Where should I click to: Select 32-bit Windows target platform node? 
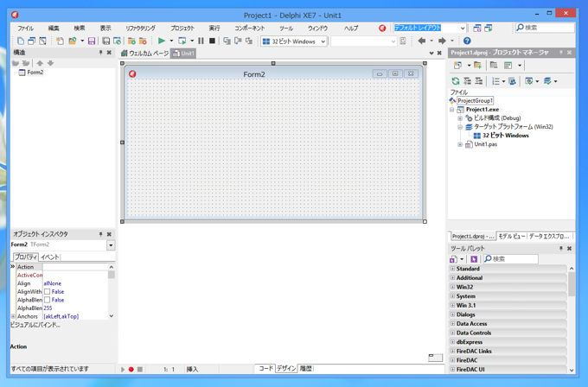pyautogui.click(x=505, y=136)
